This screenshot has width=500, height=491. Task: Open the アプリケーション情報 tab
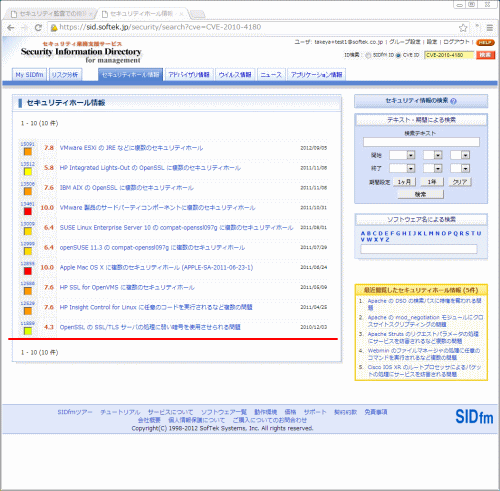316,75
